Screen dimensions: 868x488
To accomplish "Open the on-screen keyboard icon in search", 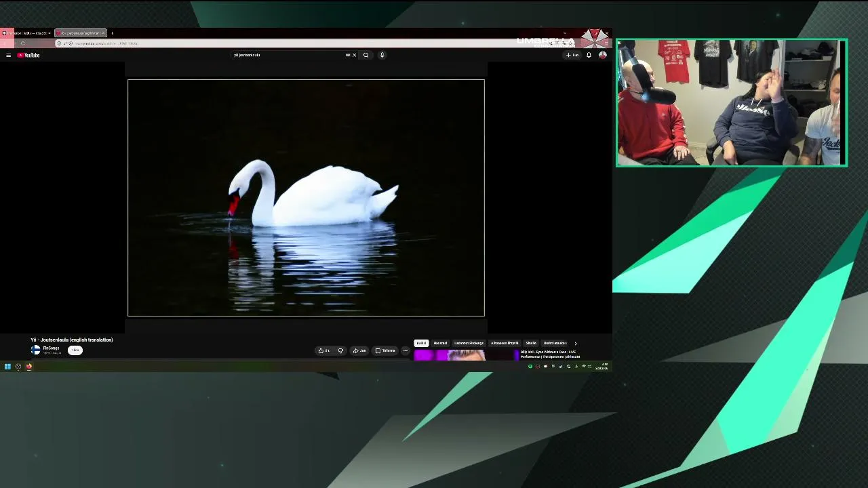I will coord(348,56).
